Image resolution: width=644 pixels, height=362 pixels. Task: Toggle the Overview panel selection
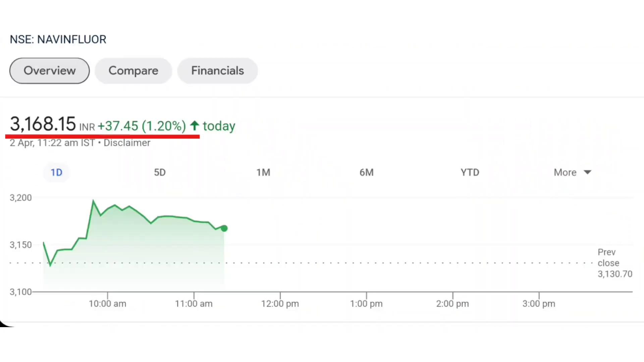click(x=50, y=70)
